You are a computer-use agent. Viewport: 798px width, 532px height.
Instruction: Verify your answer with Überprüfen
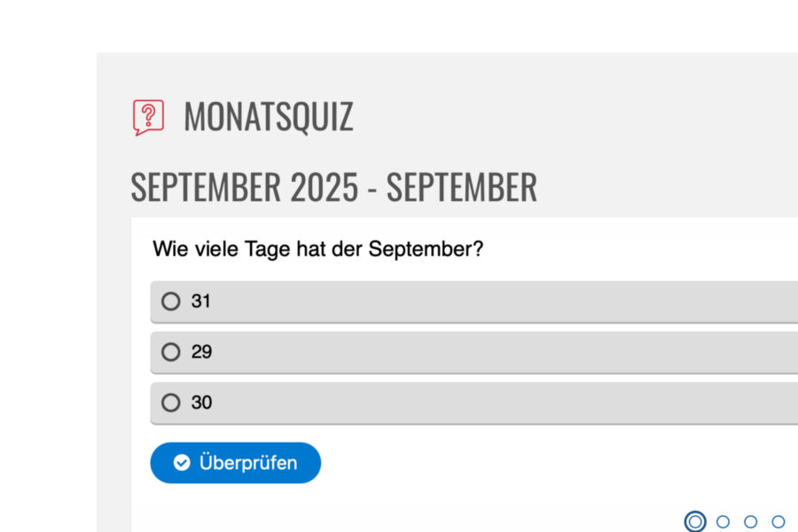pos(235,462)
